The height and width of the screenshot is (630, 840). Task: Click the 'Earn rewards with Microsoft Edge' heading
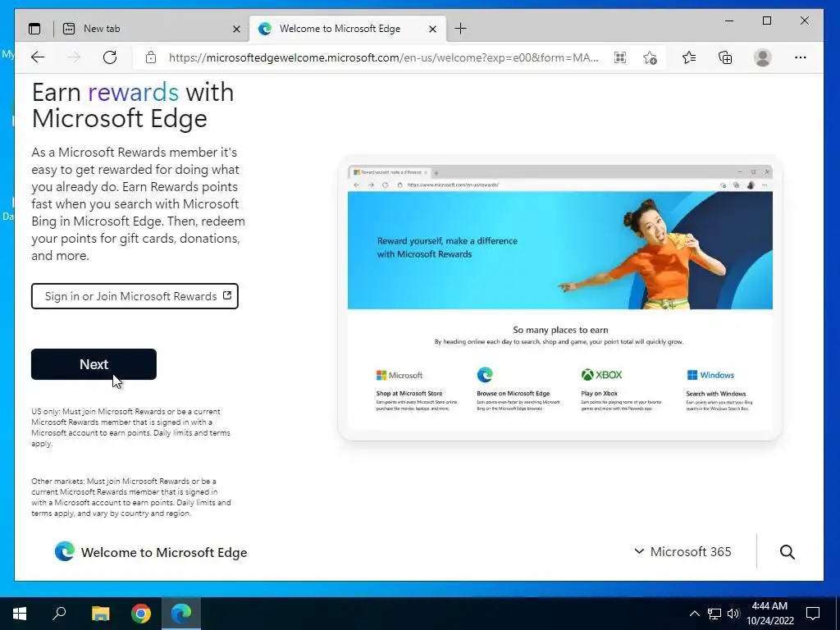tap(133, 105)
